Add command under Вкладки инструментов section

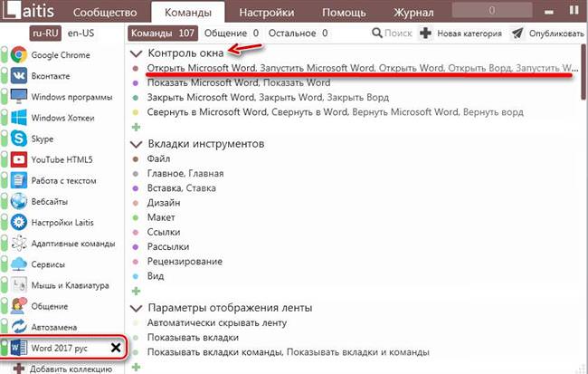(136, 291)
